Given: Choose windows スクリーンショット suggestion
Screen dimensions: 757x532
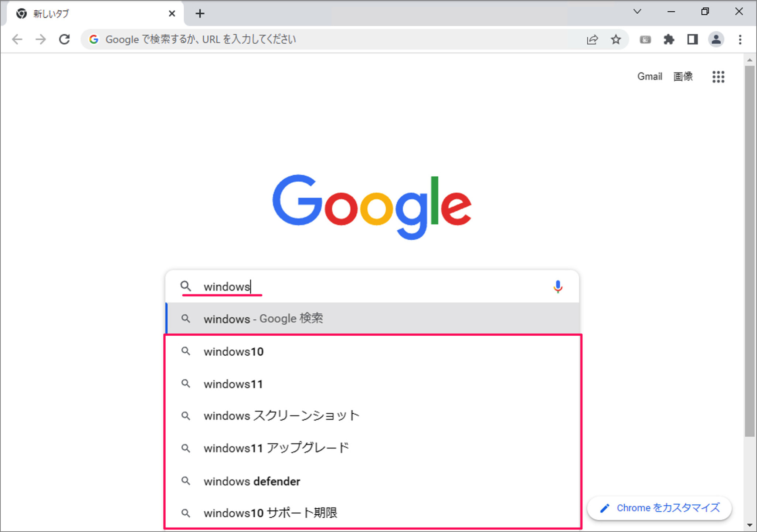Looking at the screenshot, I should [372, 416].
